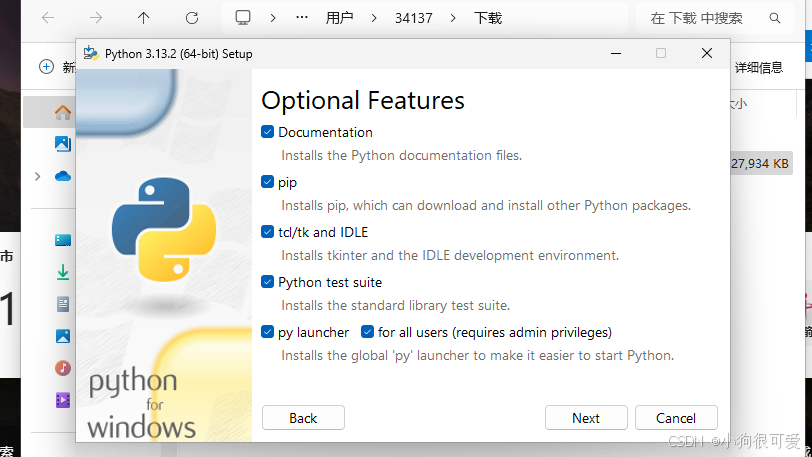
Task: Toggle the py launcher checkbox
Action: click(x=267, y=332)
